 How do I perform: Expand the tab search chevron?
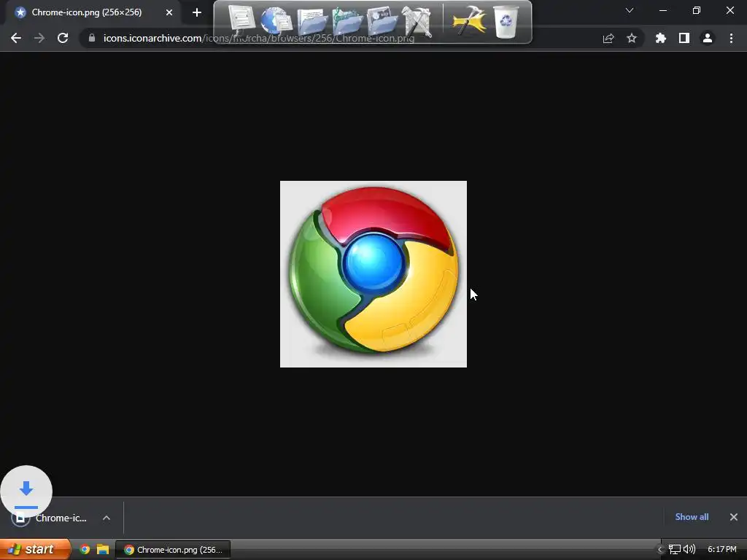(x=630, y=10)
